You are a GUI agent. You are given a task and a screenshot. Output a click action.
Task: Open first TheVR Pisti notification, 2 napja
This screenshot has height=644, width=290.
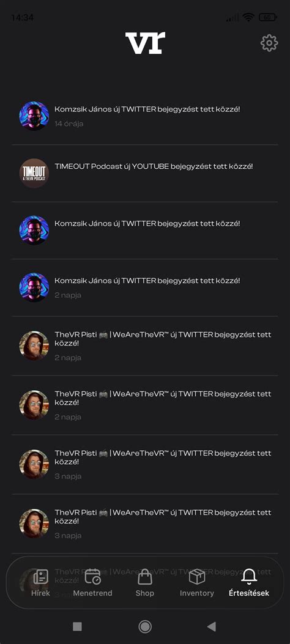point(145,346)
